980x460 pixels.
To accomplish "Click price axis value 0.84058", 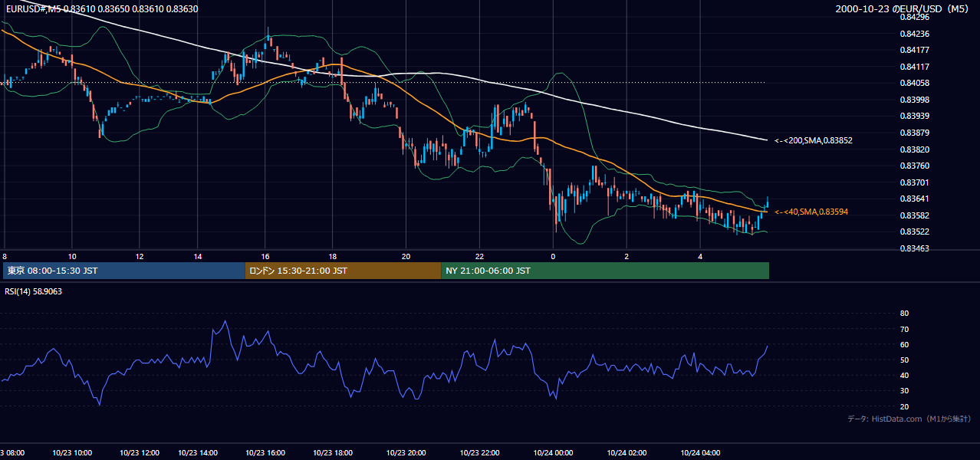I will click(x=914, y=83).
